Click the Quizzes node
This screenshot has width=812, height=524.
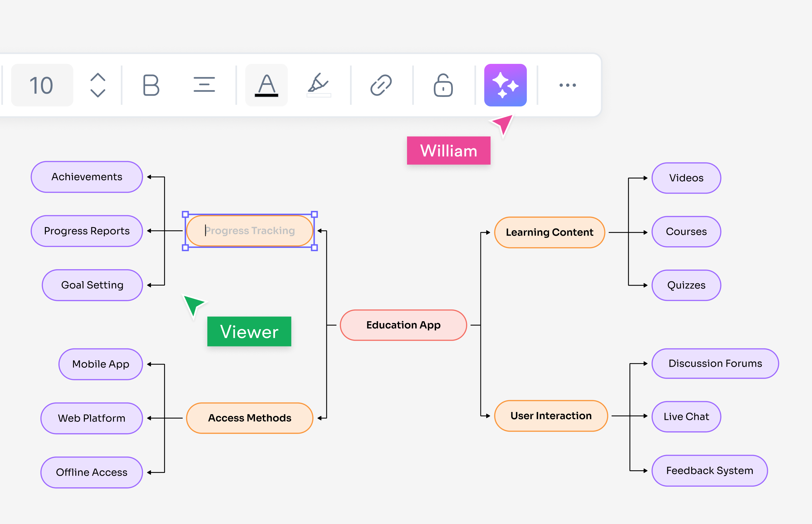pyautogui.click(x=686, y=285)
